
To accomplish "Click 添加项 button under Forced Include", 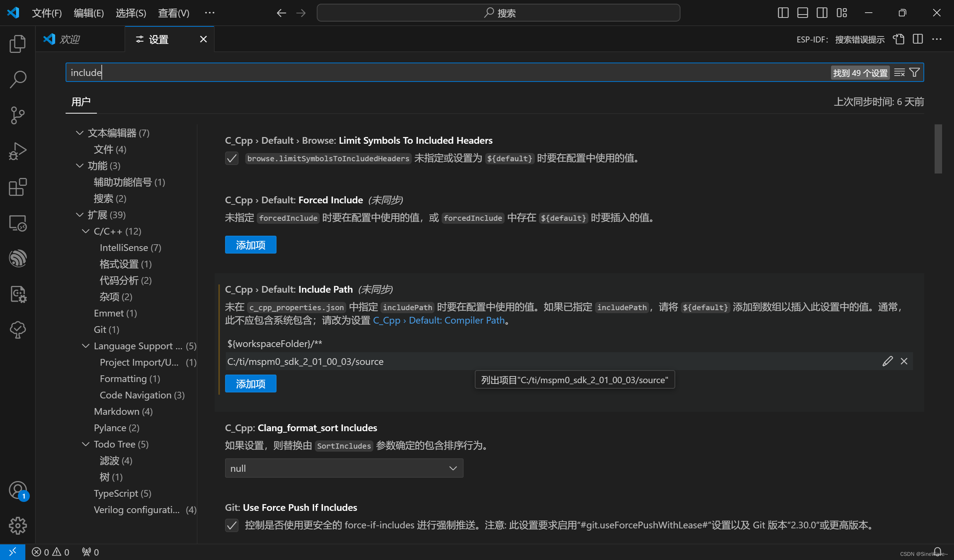I will pos(250,245).
